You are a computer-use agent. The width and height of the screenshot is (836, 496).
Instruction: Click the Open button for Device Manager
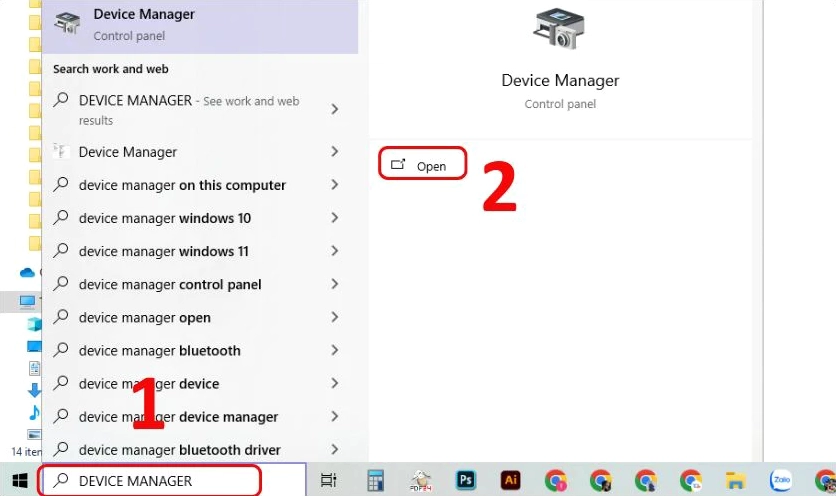422,164
